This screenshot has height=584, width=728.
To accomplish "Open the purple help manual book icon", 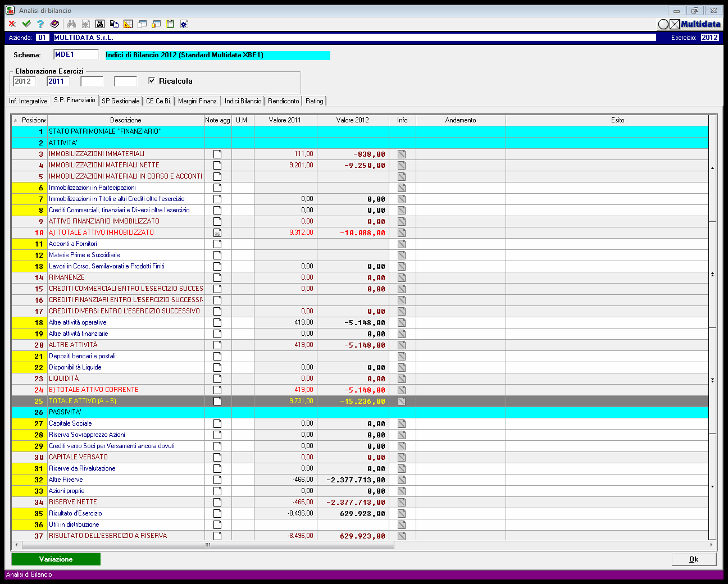I will coord(54,24).
